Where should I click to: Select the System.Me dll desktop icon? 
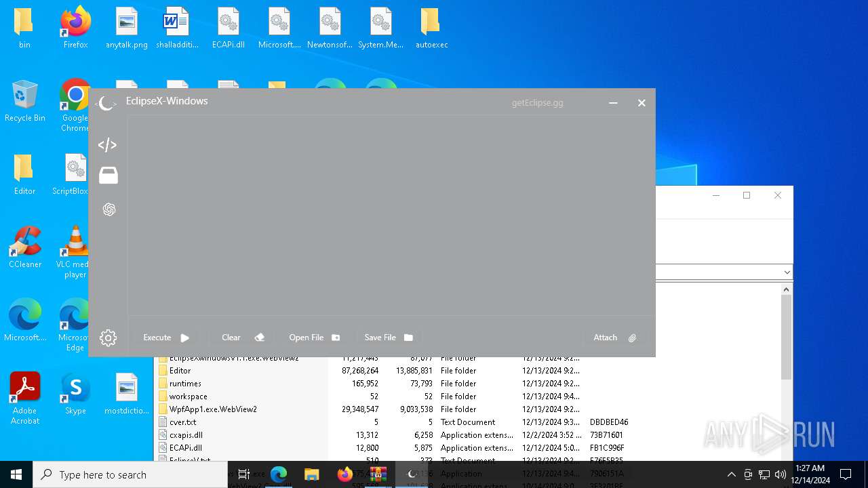point(381,28)
